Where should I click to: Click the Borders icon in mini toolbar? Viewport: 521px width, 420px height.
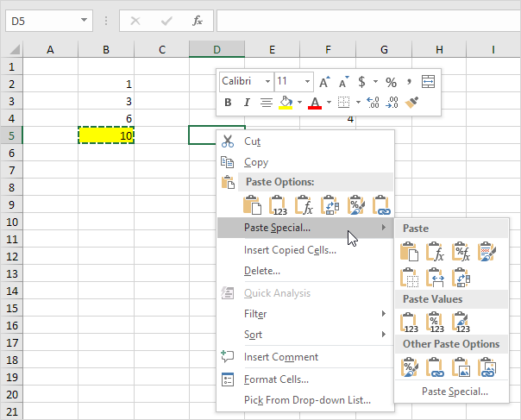pos(343,103)
